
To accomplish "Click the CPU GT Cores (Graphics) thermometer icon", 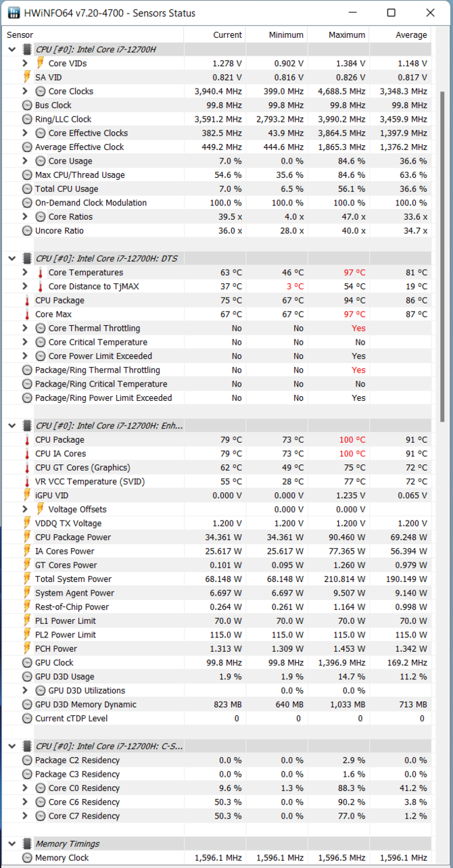I will pos(27,467).
